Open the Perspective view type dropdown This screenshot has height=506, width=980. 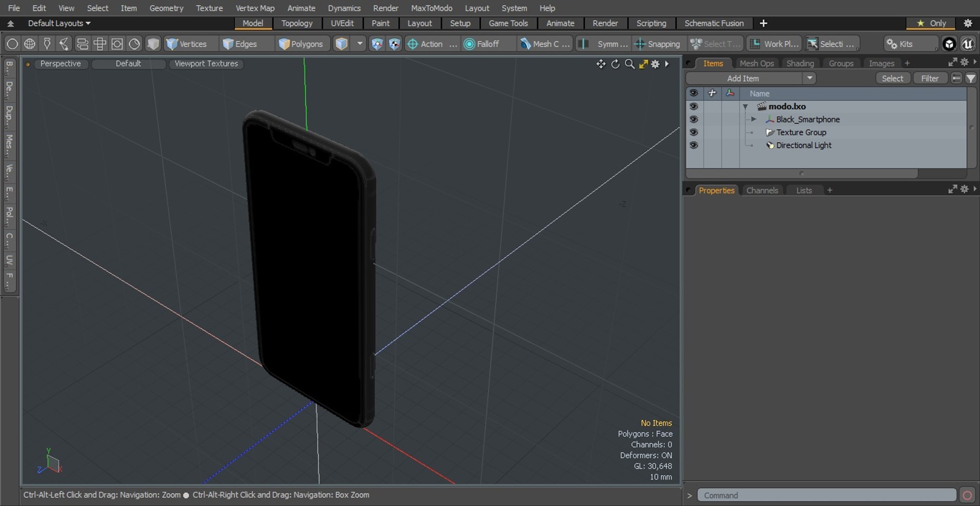click(x=61, y=63)
